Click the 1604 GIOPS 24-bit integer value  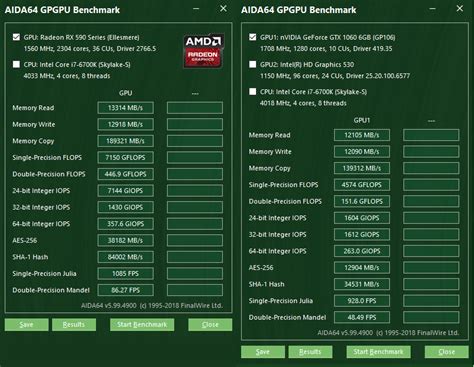[x=362, y=218]
